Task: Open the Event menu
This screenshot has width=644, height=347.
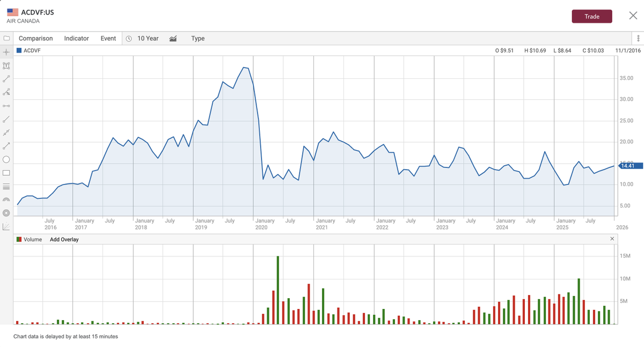Action: tap(108, 39)
